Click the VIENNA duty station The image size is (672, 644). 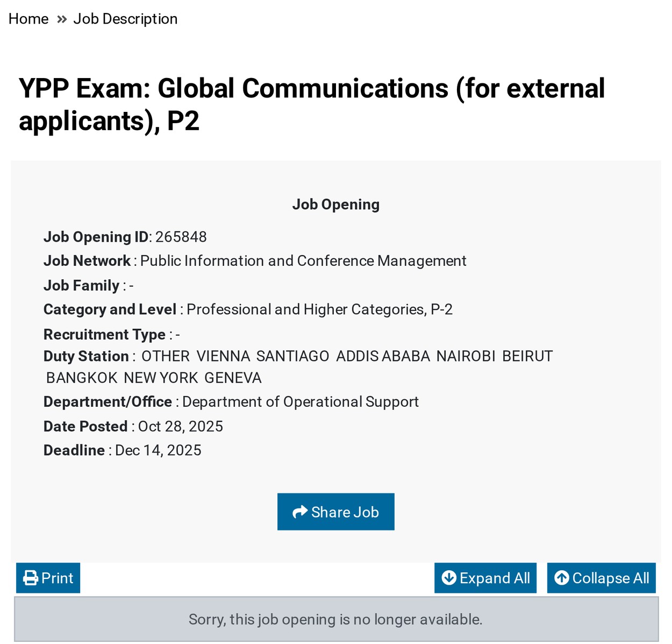[x=223, y=356]
